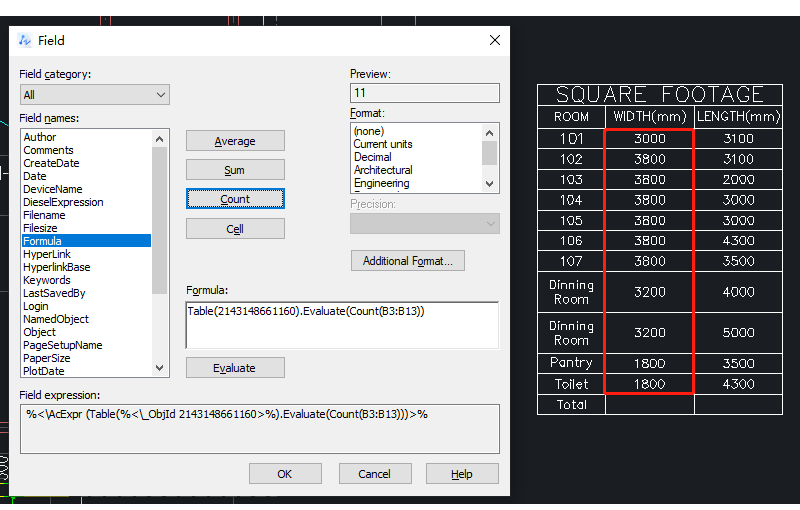This screenshot has width=800, height=510.
Task: Click inside the Formula text box
Action: point(342,325)
